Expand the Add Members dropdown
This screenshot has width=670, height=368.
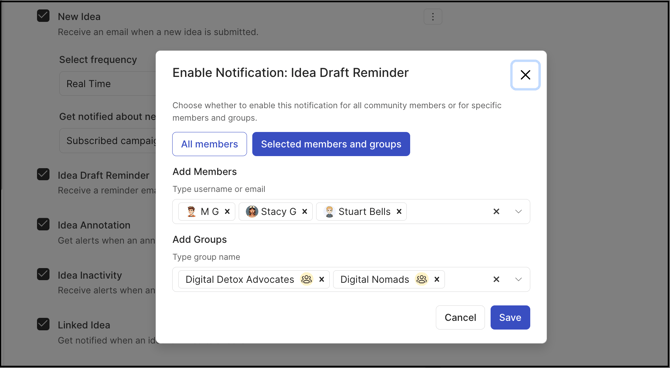518,212
